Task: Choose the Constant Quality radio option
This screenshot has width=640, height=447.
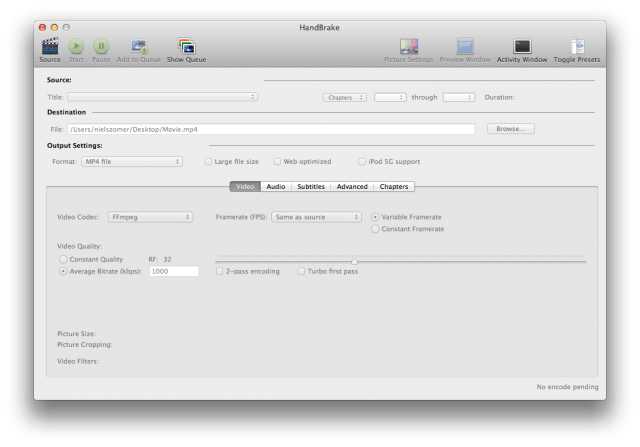Action: tap(63, 259)
